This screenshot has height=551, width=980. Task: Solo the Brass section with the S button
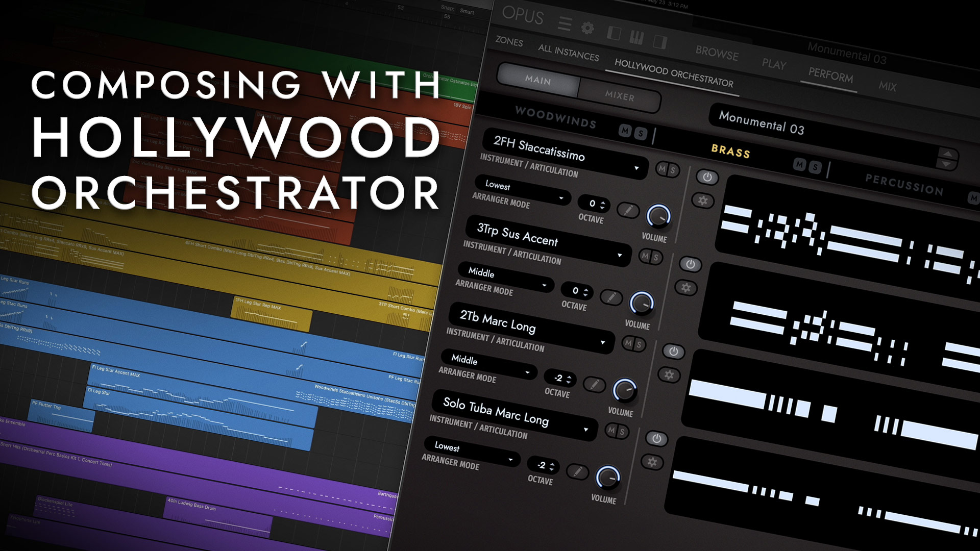point(816,167)
